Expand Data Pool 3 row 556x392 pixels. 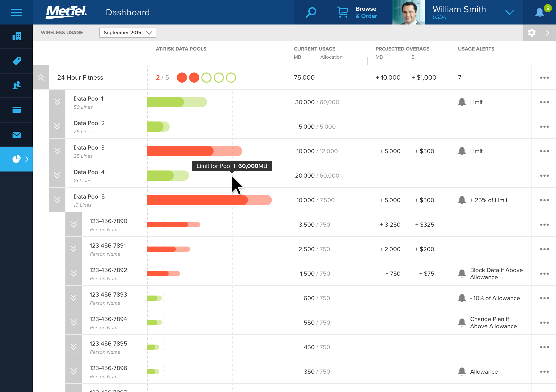57,151
